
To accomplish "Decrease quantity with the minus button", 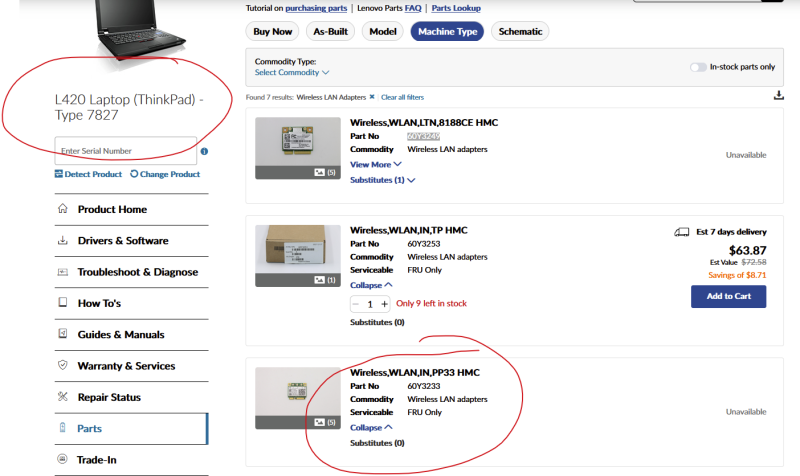I will coord(356,304).
